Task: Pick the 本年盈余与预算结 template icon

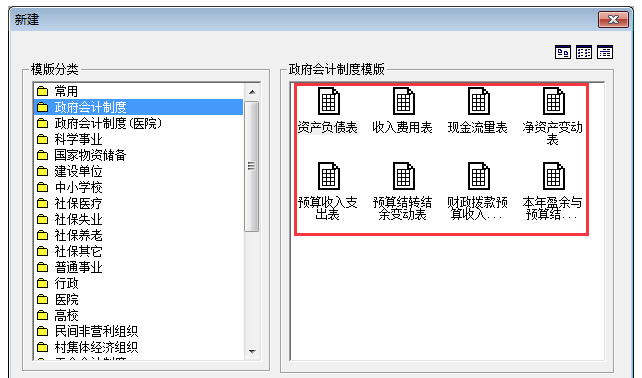Action: point(553,176)
